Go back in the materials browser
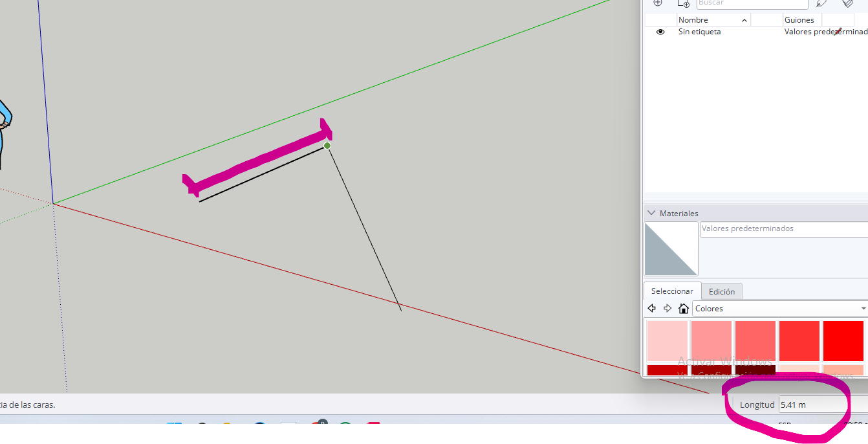 tap(652, 309)
